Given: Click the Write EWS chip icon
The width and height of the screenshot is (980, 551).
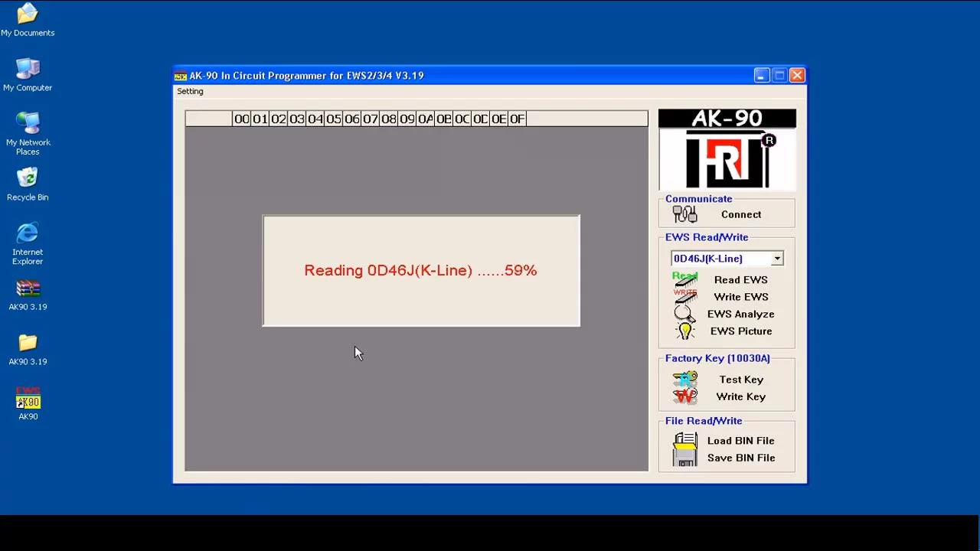Looking at the screenshot, I should tap(685, 296).
